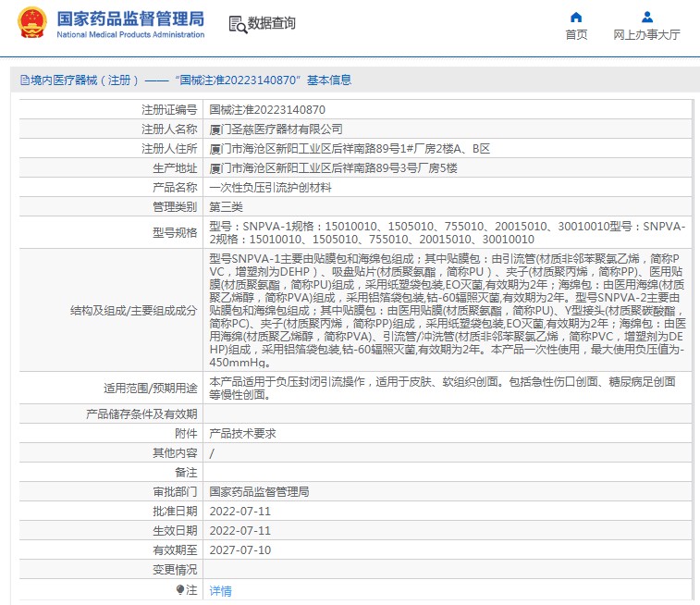
Task: Click the 注册人住所 label
Action: 169,149
